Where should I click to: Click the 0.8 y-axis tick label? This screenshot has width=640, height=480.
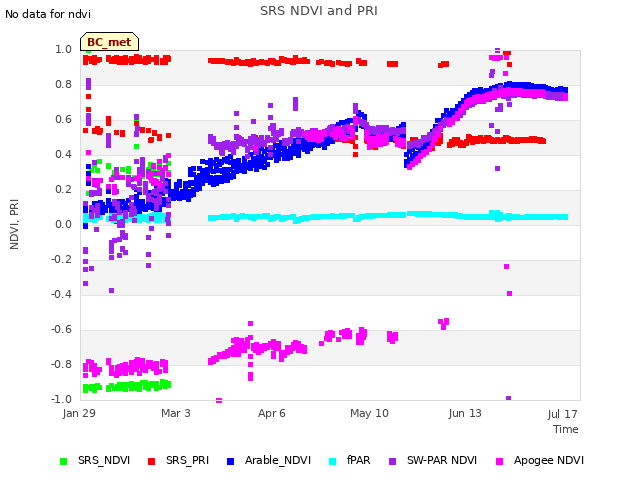coord(63,84)
